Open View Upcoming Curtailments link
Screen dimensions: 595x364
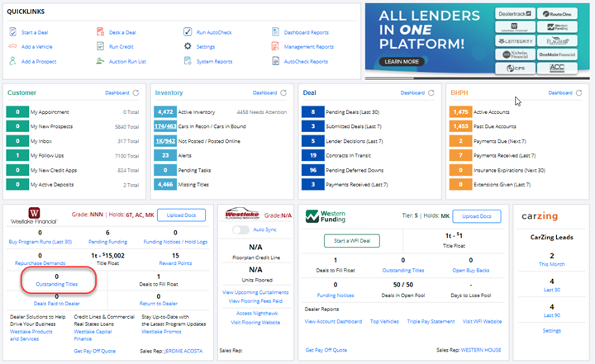255,292
